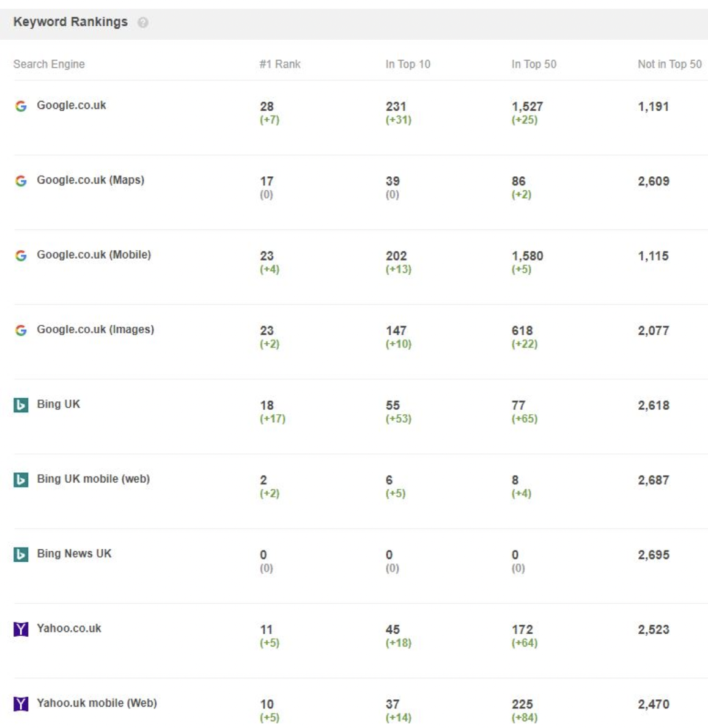Click the Yahoo icon for Yahoo.uk mobile (Web)
This screenshot has width=708, height=728.
tap(21, 704)
